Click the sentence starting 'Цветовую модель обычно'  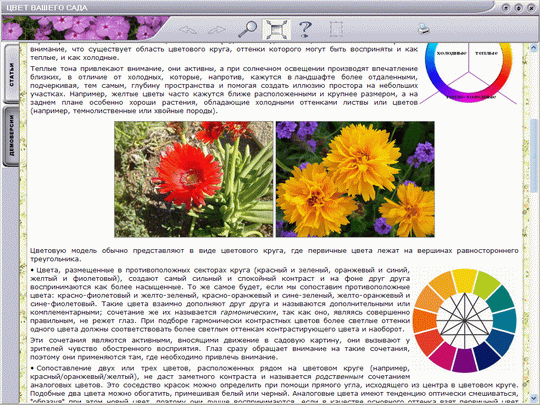274,255
